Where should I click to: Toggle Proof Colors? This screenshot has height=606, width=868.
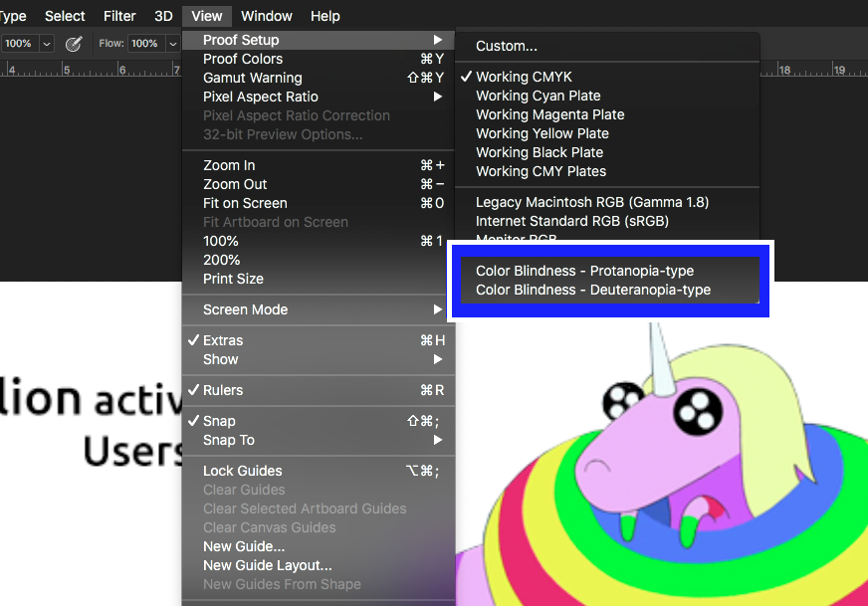click(319, 59)
